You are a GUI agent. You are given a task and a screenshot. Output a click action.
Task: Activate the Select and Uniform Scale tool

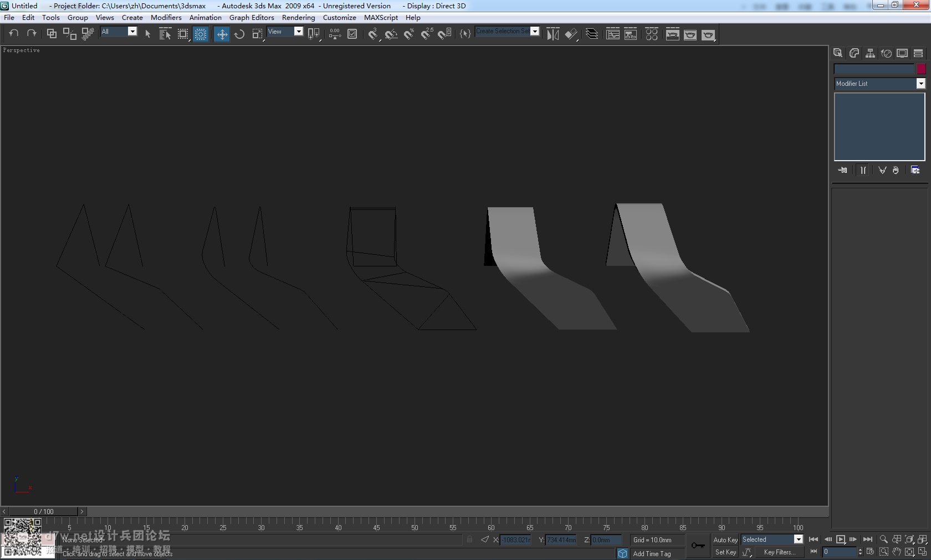pos(257,34)
